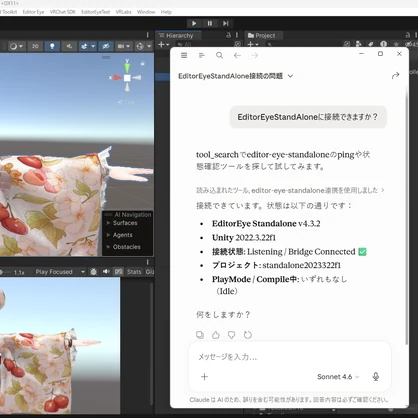Click the share conversation icon
The image size is (418, 418).
click(395, 76)
